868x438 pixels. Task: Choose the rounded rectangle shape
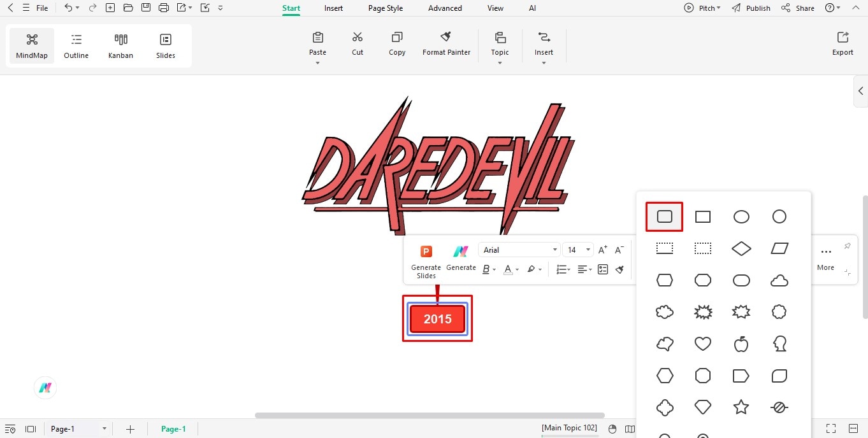tap(665, 216)
